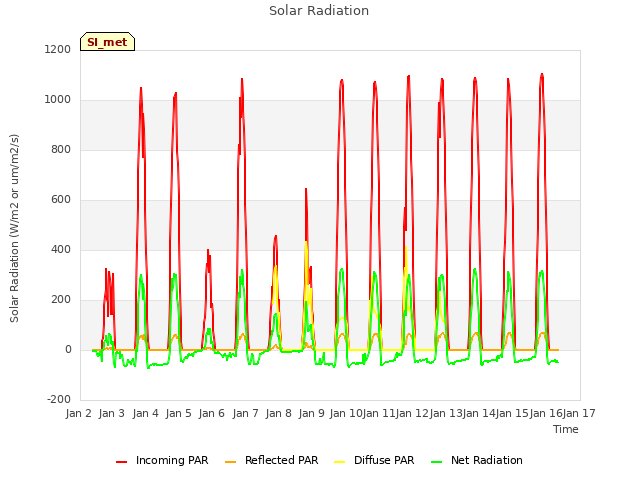Viewport: 640px width, 480px height.
Task: Click the 600 y-axis tick label
Action: click(x=61, y=200)
